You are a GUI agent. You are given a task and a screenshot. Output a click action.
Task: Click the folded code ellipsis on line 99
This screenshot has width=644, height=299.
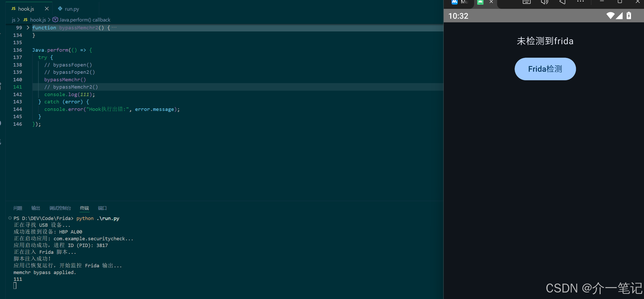pyautogui.click(x=114, y=28)
